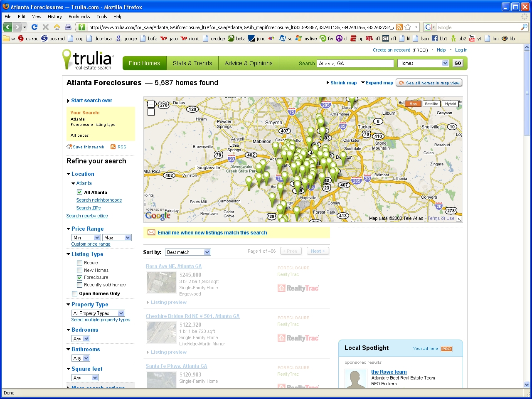Uncheck the Foreclosure listing type
This screenshot has height=399, width=532.
coord(79,278)
